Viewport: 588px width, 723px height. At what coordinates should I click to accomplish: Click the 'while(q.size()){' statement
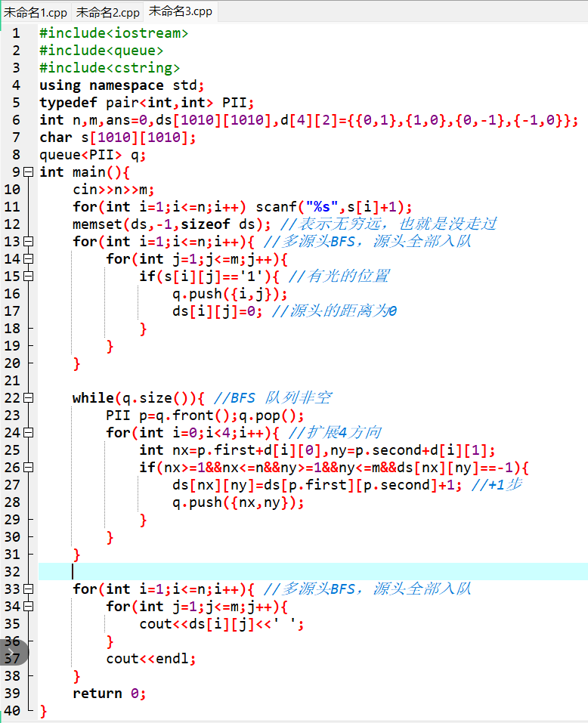coord(138,398)
